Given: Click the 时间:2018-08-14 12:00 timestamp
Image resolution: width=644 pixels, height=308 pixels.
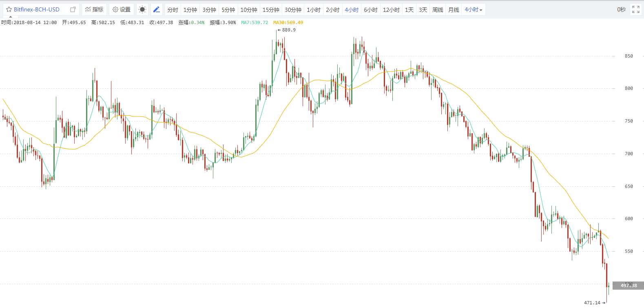Looking at the screenshot, I should click(29, 22).
